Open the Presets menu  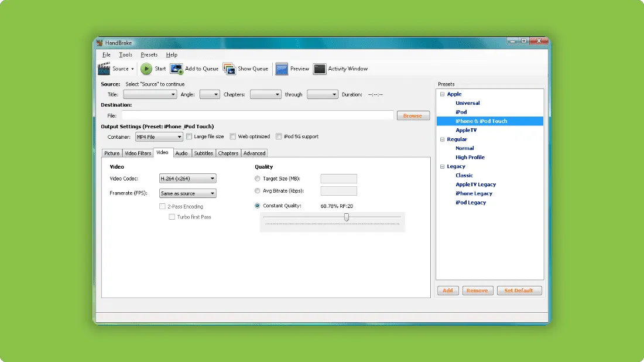pyautogui.click(x=149, y=54)
